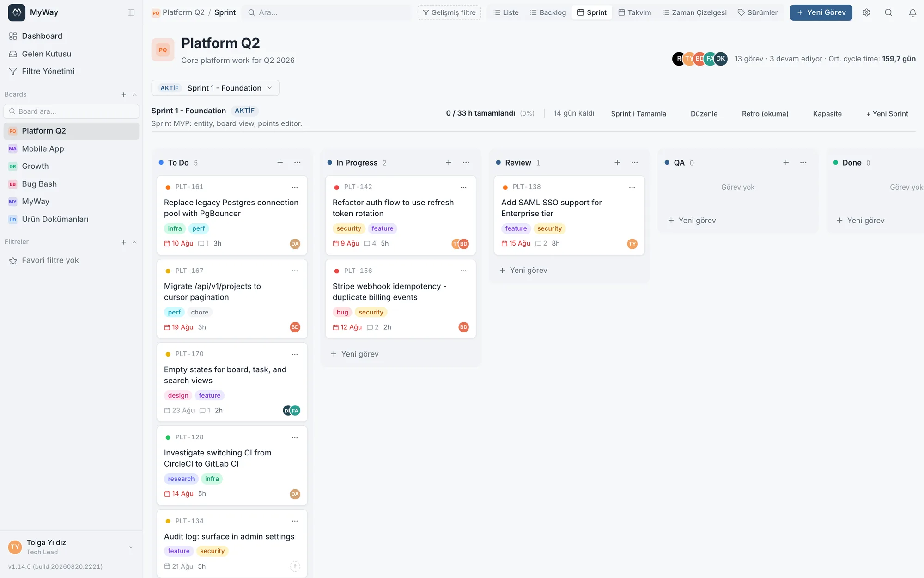Open the more menu on card PLT-156
924x578 pixels.
click(x=463, y=271)
